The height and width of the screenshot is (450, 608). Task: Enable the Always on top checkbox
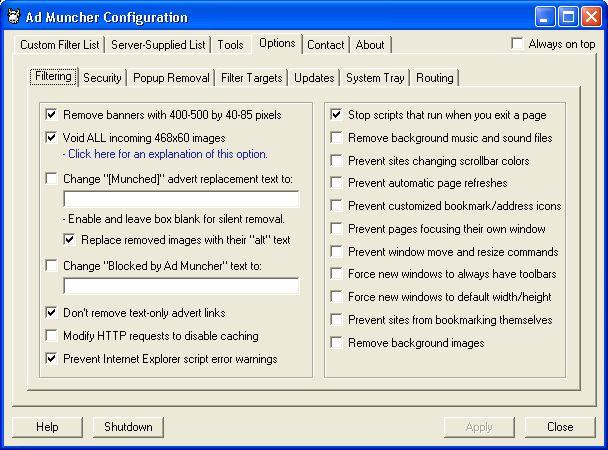517,43
